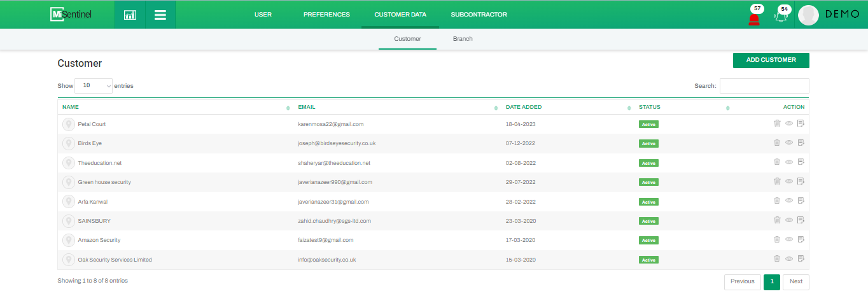
Task: View Arfa Kanwal using eye icon
Action: pos(789,201)
